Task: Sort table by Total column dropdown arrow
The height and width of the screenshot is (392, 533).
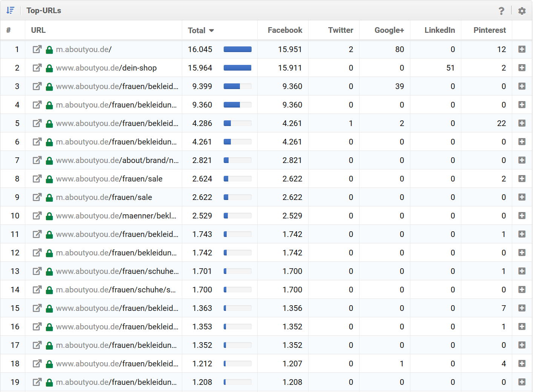Action: (x=211, y=31)
